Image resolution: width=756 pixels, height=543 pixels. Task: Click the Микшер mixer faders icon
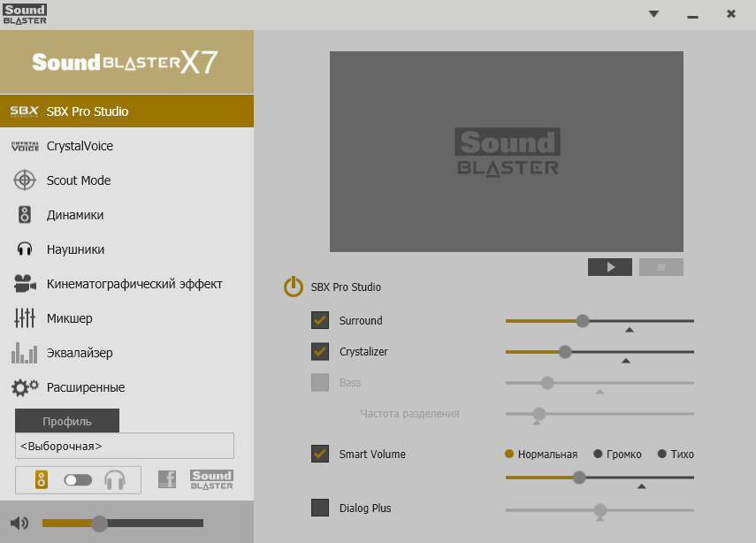click(25, 318)
